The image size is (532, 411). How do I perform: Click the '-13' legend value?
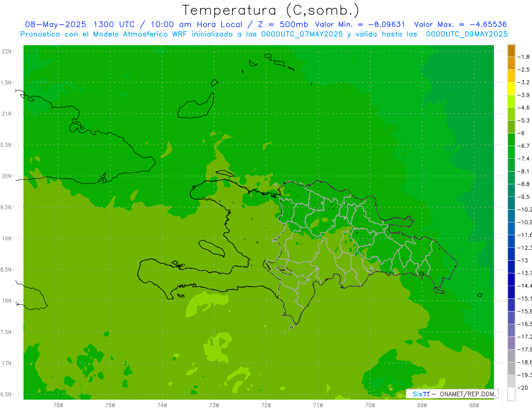point(523,261)
